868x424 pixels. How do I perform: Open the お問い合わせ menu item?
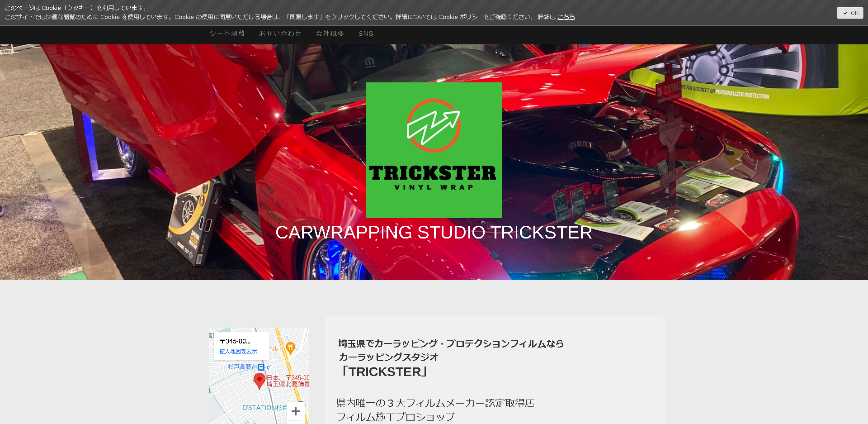pyautogui.click(x=280, y=33)
